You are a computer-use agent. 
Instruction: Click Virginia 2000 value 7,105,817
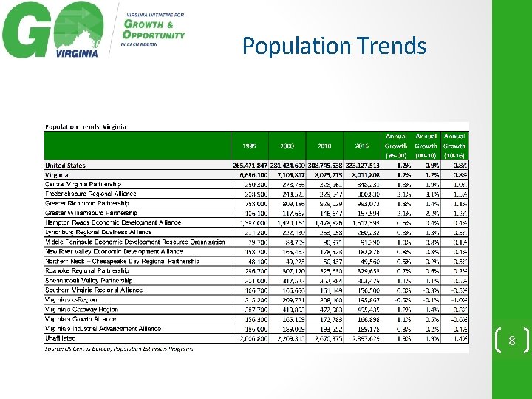point(291,175)
